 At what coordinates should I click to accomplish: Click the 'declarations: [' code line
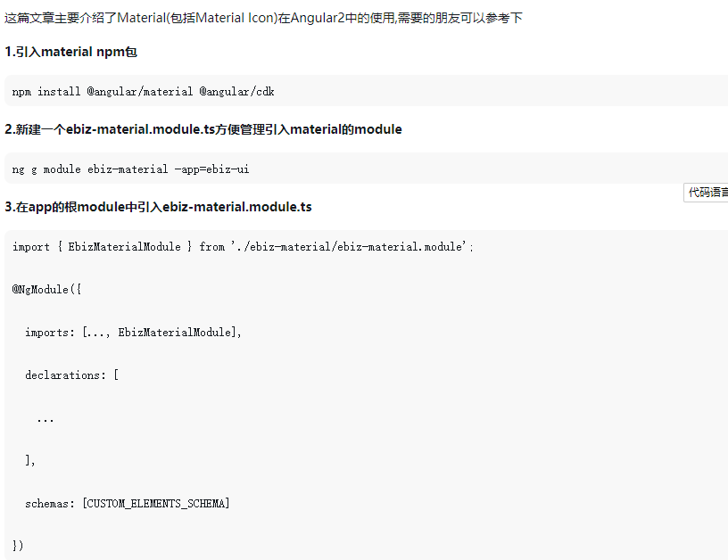[x=72, y=375]
